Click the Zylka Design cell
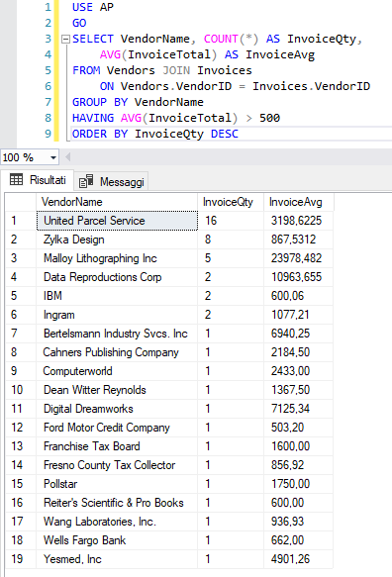This screenshot has height=577, width=392. 117,240
